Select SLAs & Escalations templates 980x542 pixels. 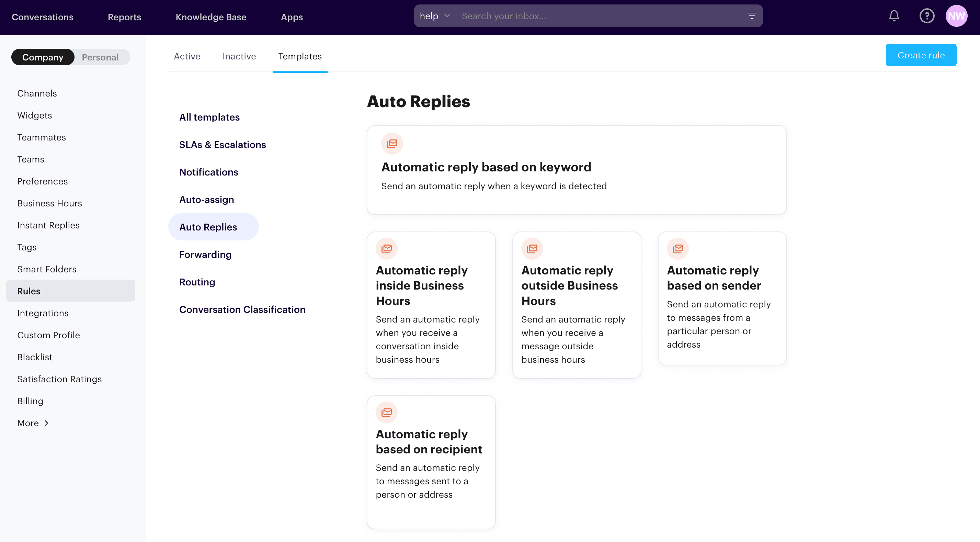[223, 145]
